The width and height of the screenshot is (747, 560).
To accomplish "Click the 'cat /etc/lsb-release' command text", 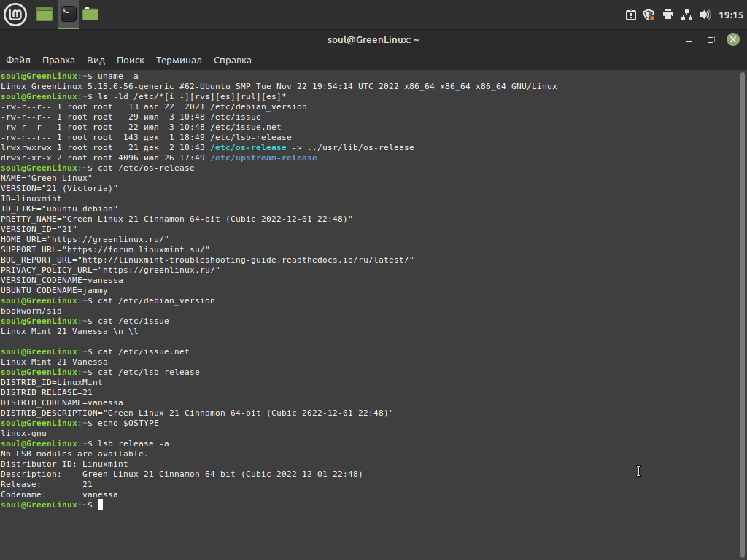I will [x=149, y=373].
